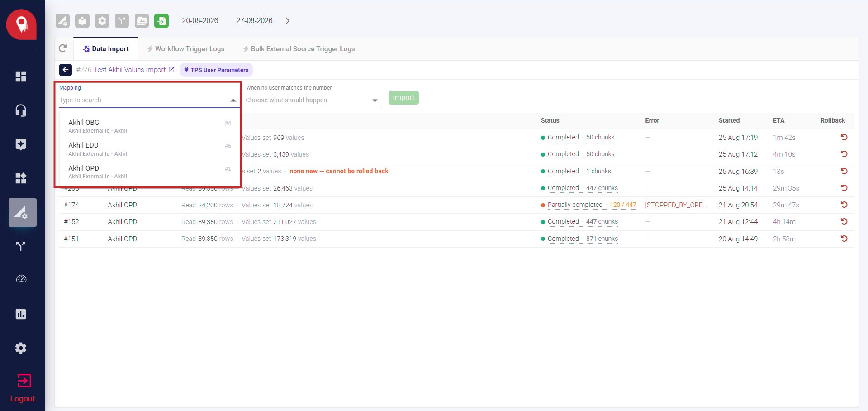The width and height of the screenshot is (868, 411).
Task: Open the dashboard grid icon in sidebar
Action: 21,76
